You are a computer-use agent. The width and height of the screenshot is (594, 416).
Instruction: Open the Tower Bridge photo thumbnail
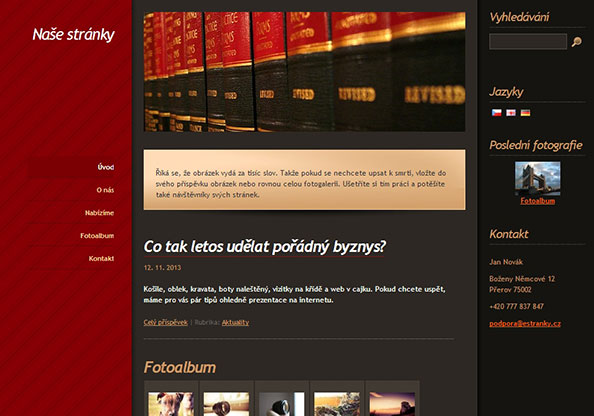[x=537, y=178]
